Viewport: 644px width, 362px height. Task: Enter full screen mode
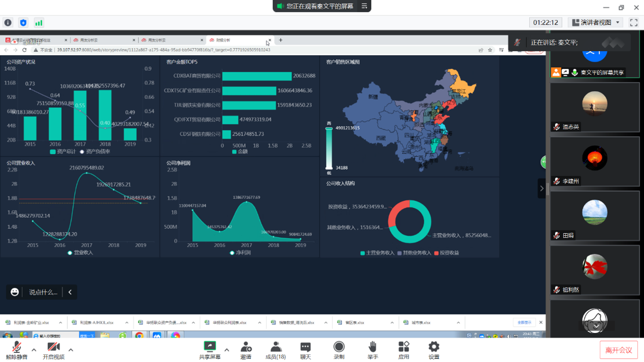[633, 22]
